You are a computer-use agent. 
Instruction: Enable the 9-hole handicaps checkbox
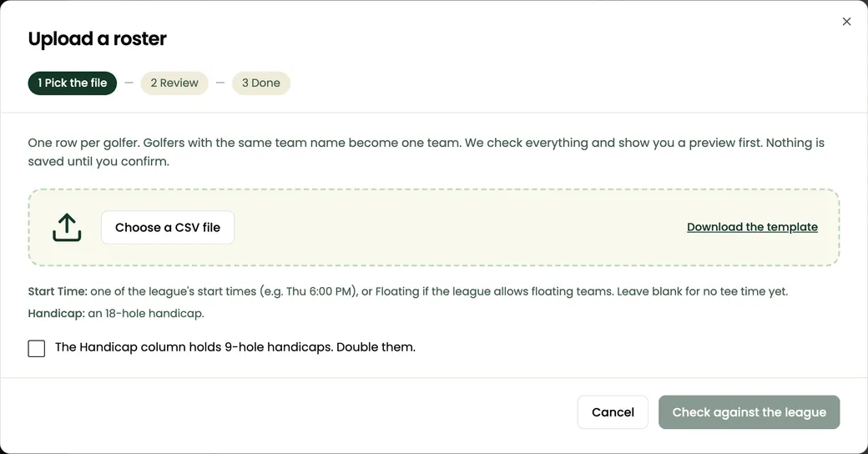[x=37, y=348]
